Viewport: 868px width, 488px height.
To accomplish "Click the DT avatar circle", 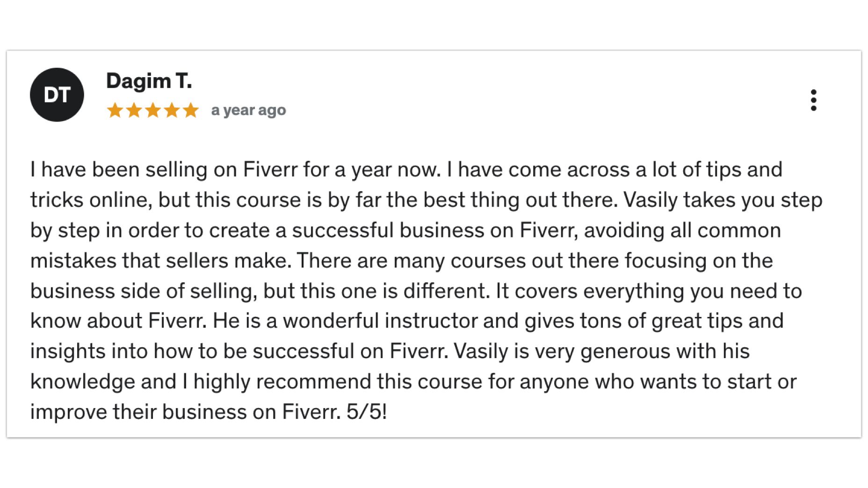I will coord(57,95).
